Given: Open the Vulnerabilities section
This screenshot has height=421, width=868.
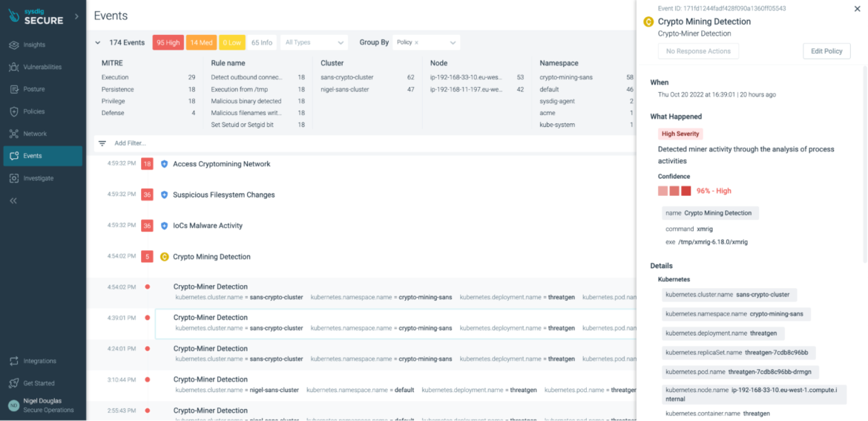Looking at the screenshot, I should tap(42, 67).
